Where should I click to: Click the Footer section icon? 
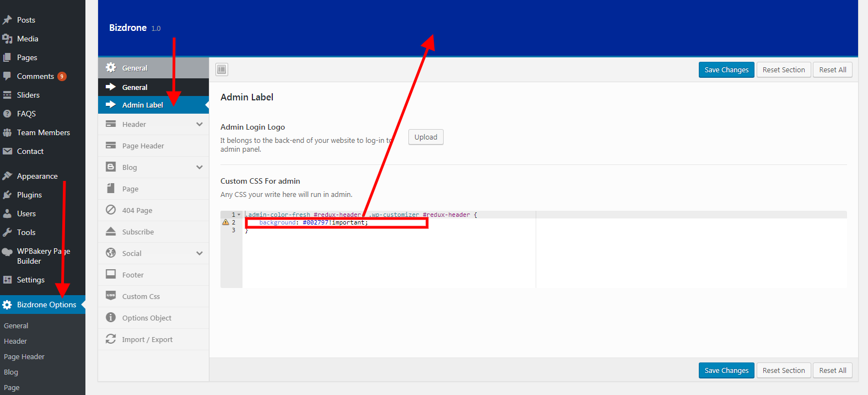111,274
